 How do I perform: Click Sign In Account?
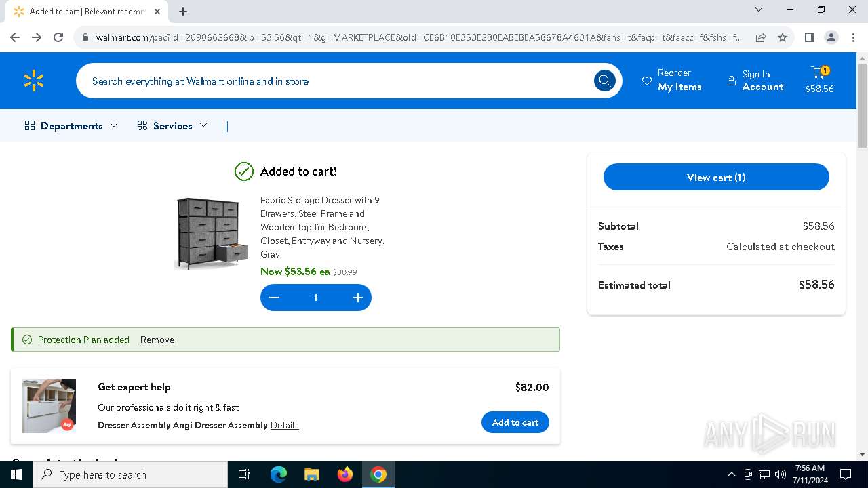coord(755,80)
